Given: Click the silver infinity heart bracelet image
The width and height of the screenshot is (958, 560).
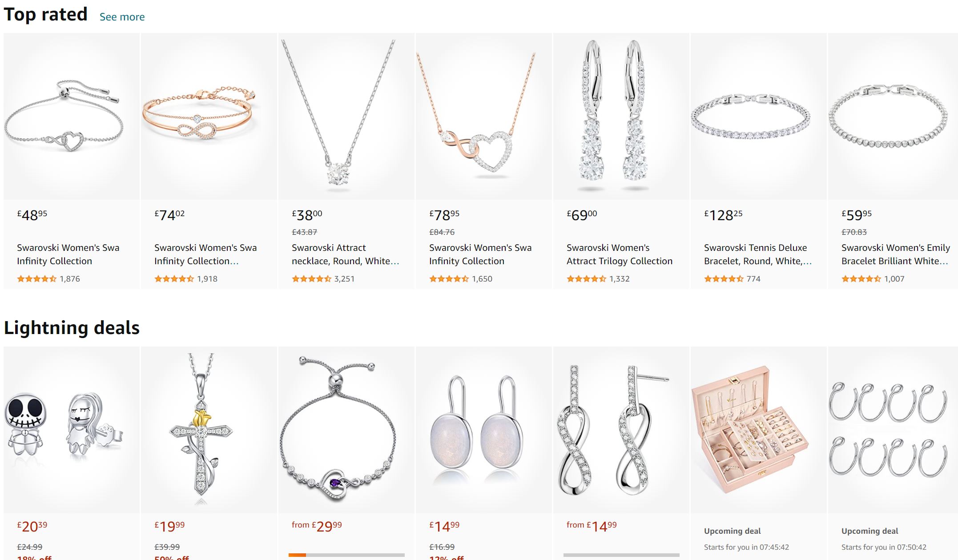Looking at the screenshot, I should click(72, 117).
